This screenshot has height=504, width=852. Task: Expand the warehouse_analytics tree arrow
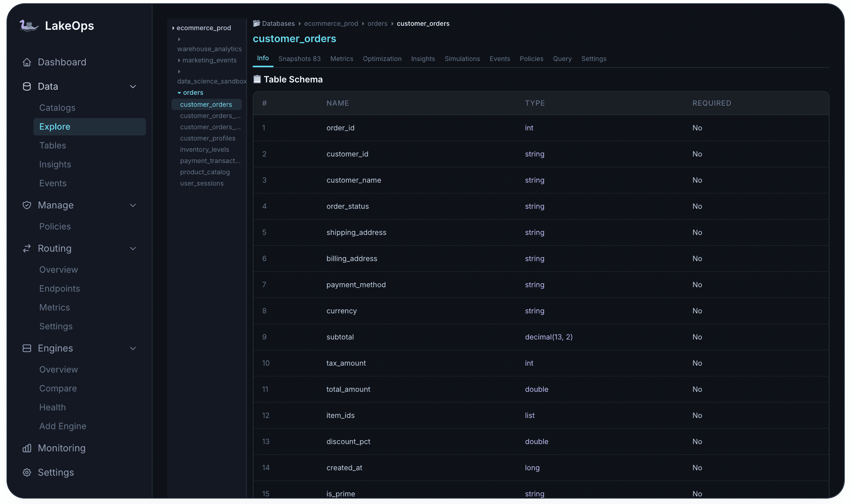coord(179,39)
